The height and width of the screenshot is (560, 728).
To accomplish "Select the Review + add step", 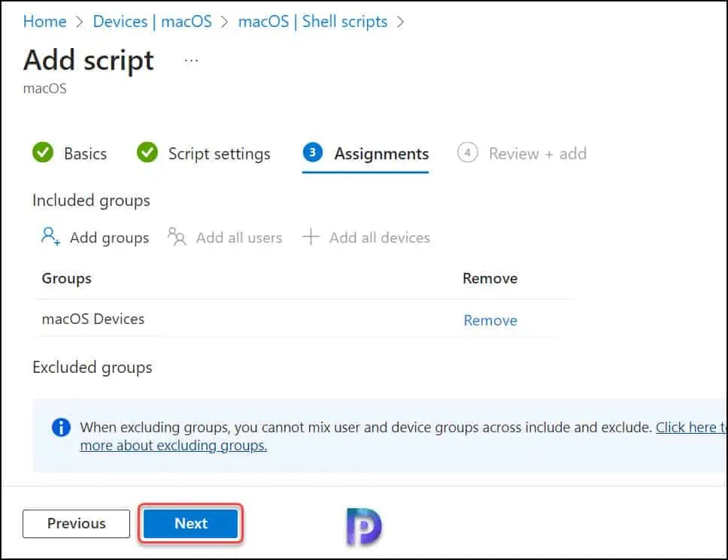I will [538, 153].
